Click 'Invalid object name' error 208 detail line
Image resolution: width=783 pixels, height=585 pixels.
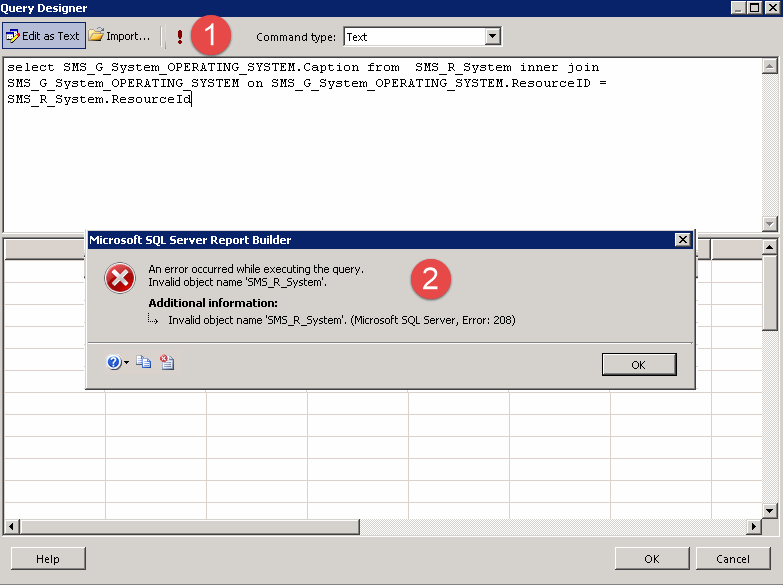[x=342, y=320]
